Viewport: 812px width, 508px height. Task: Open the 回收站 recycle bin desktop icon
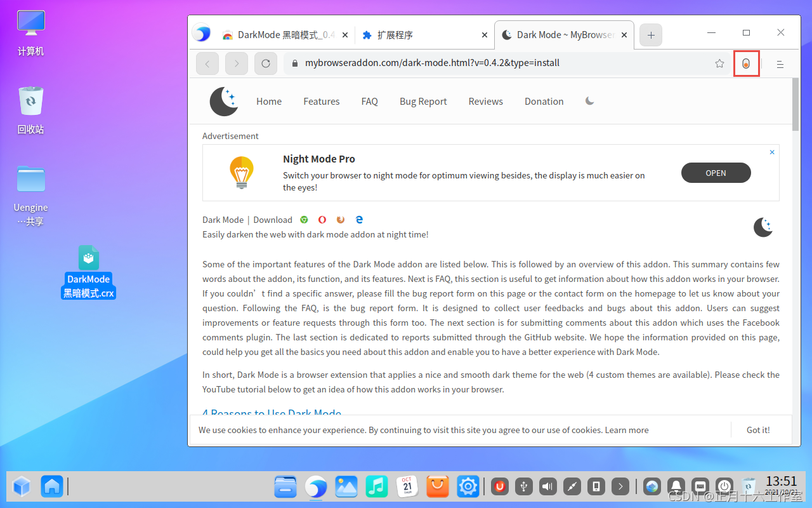(31, 111)
